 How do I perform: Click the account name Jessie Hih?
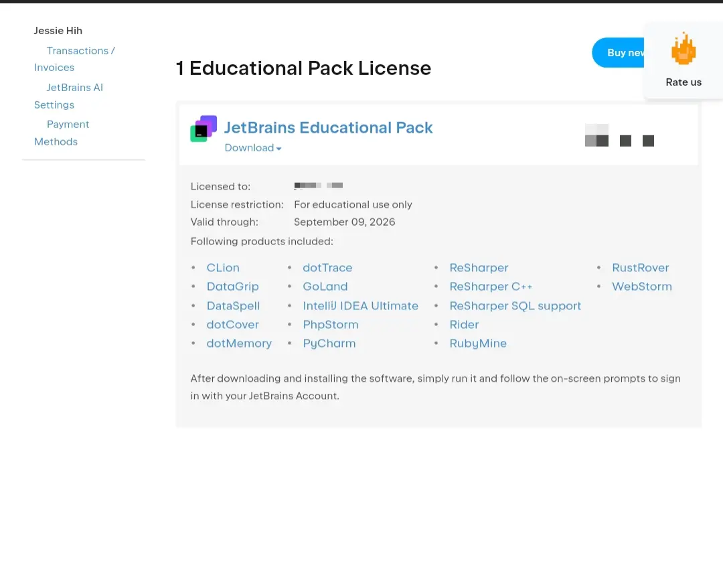[x=58, y=30]
